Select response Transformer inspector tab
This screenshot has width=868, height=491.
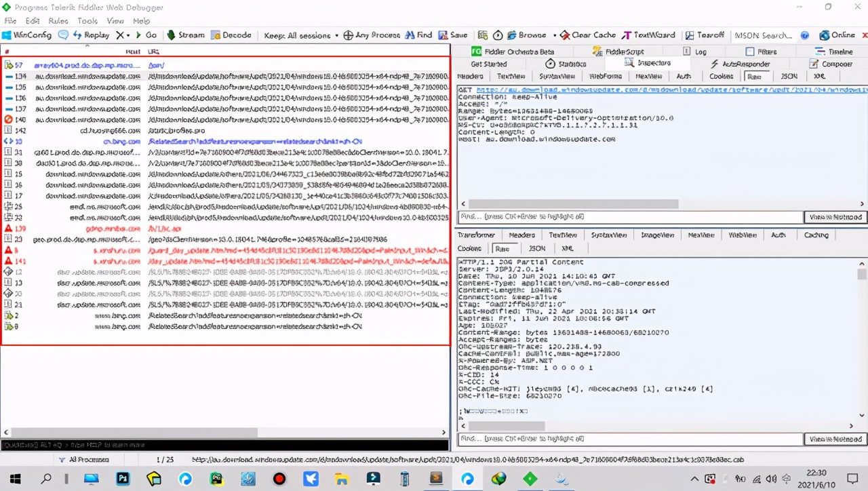[x=476, y=235]
